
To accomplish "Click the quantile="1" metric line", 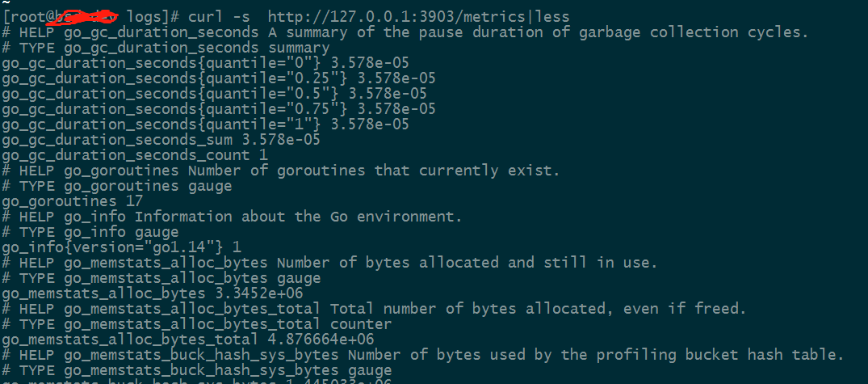I will tap(205, 124).
